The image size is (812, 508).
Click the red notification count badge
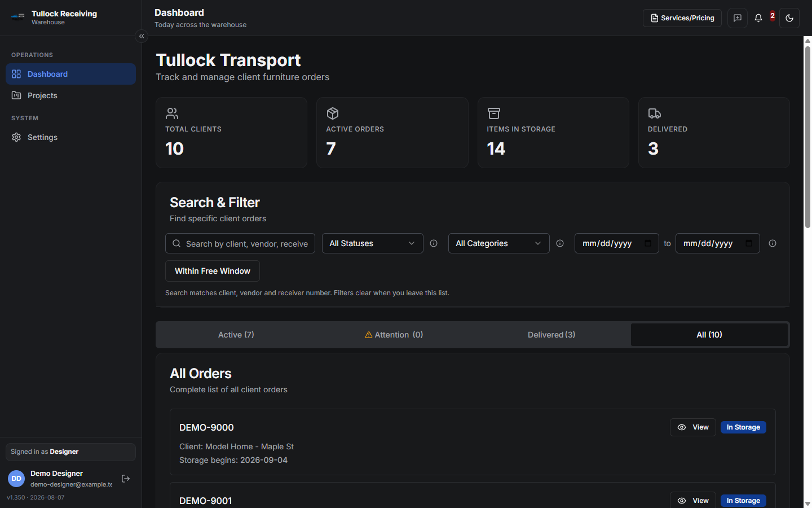tap(773, 16)
